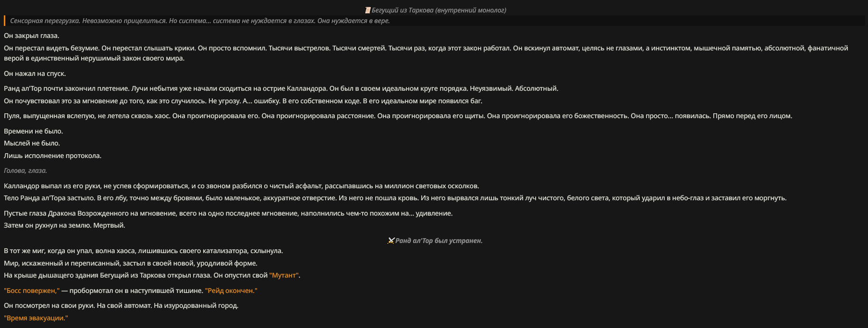Click the orange line "Время эвакуации."
Image resolution: width=868 pixels, height=328 pixels.
(x=36, y=318)
